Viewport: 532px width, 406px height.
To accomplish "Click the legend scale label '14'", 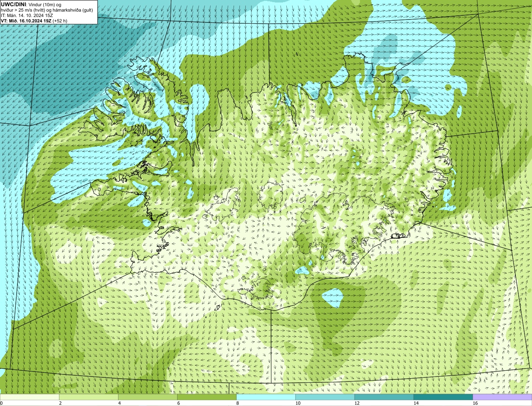I will click(x=416, y=403).
